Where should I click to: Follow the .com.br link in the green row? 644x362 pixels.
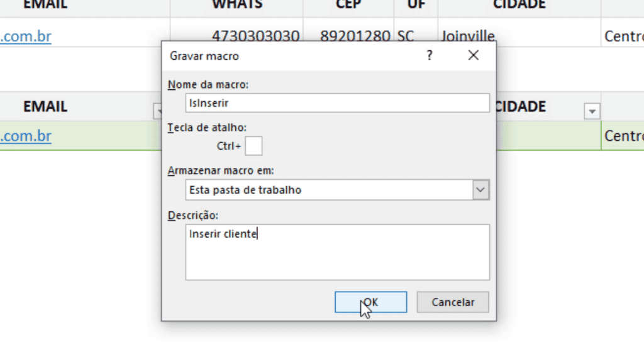click(25, 136)
